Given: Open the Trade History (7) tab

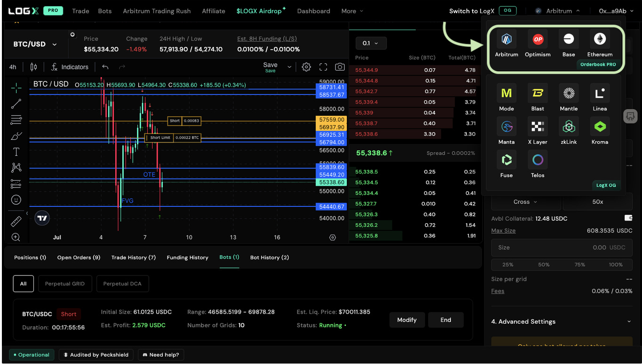Looking at the screenshot, I should 133,257.
